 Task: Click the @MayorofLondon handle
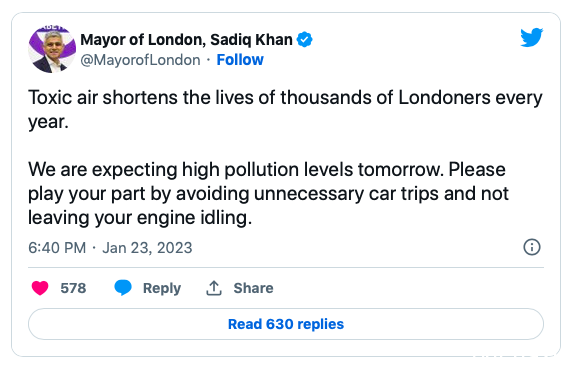click(x=140, y=60)
